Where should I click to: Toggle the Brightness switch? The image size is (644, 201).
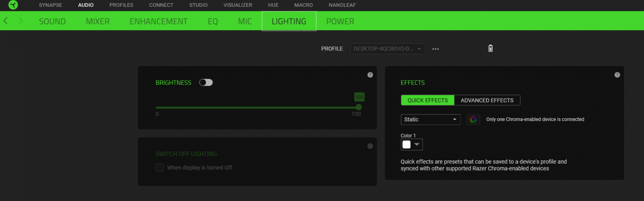pyautogui.click(x=206, y=82)
